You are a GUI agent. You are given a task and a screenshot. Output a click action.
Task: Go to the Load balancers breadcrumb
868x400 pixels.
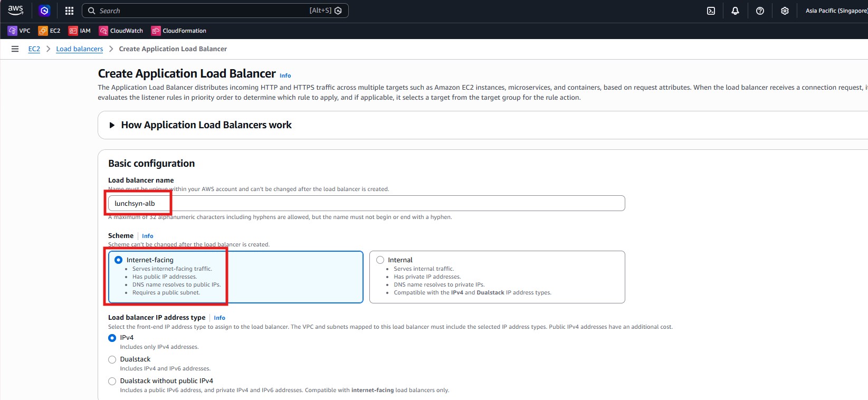coord(80,49)
